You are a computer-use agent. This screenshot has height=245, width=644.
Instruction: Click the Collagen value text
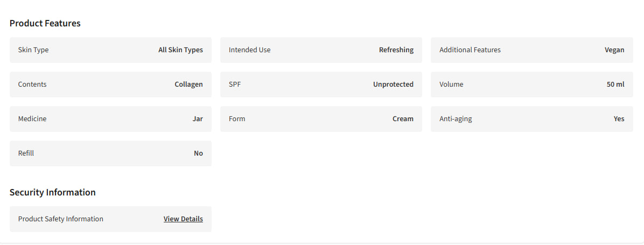click(189, 85)
